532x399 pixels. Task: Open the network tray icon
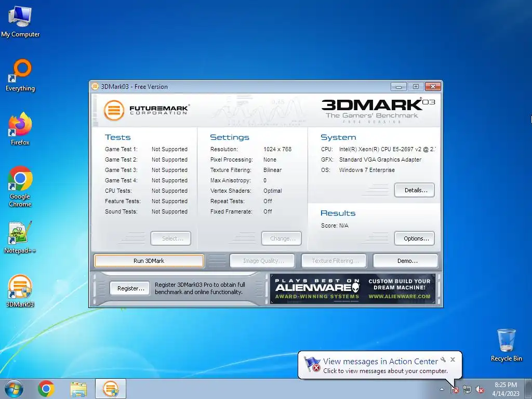[467, 390]
